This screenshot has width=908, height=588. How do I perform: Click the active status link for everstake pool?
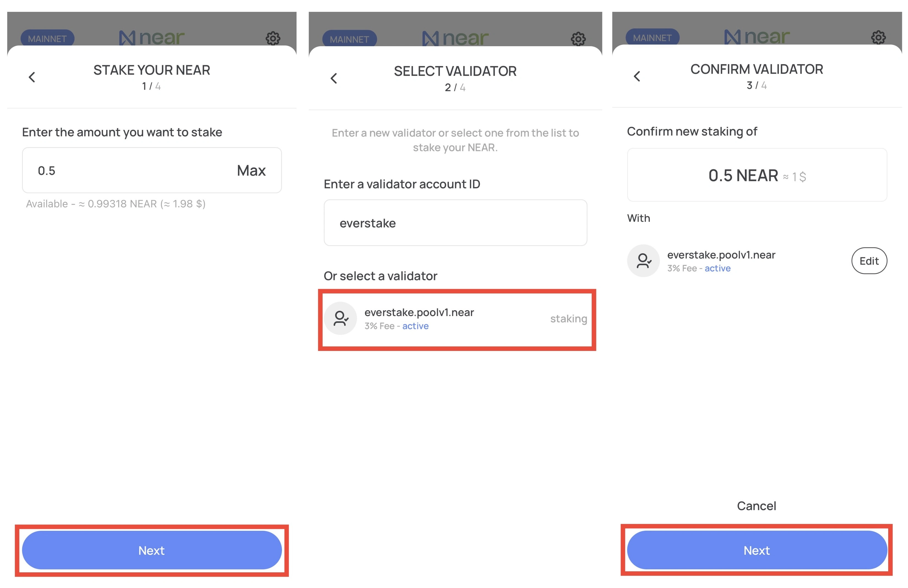[415, 326]
